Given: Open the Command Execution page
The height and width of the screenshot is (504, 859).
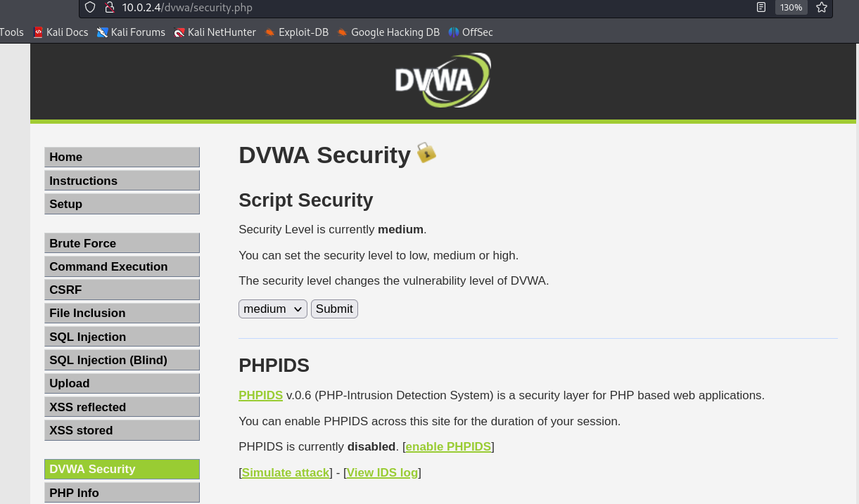Looking at the screenshot, I should click(x=122, y=266).
